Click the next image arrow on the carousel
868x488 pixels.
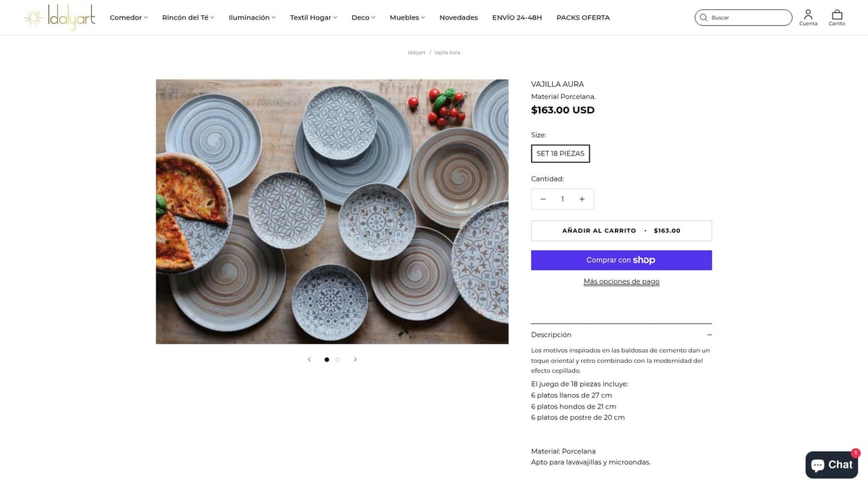[355, 359]
